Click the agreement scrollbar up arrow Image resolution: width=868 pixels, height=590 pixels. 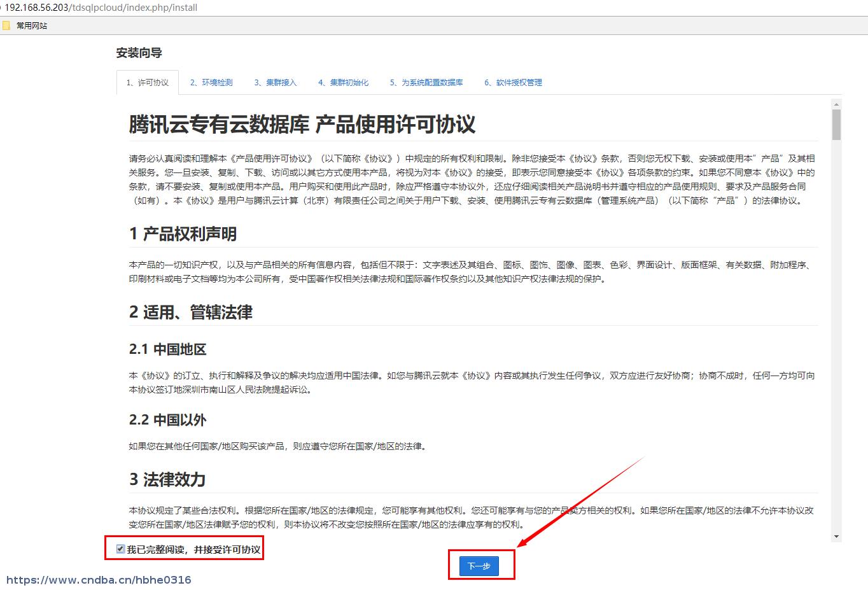tap(836, 104)
